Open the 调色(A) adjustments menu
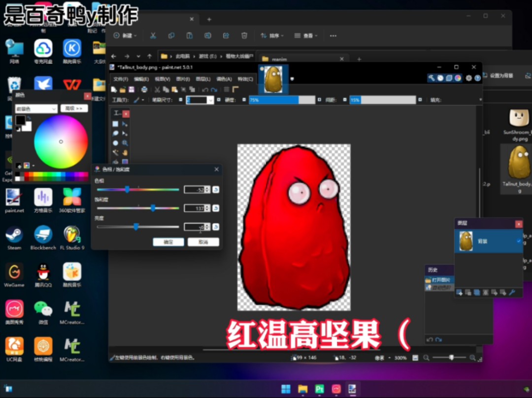Viewport: 532px width, 398px height. [x=224, y=79]
